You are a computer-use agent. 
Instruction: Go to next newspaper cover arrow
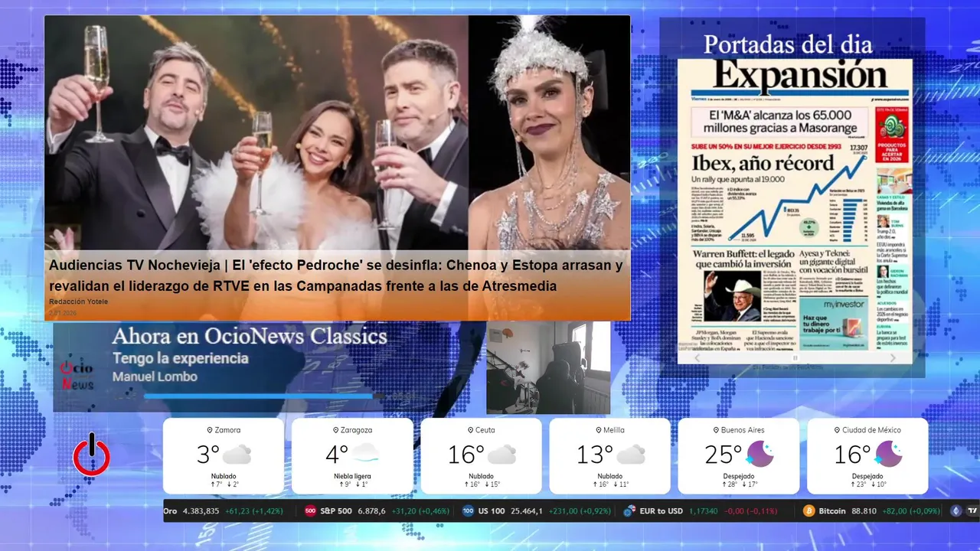[893, 357]
